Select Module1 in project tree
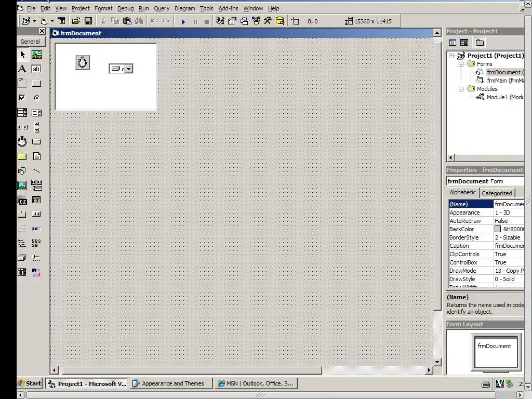The image size is (532, 399). (x=505, y=97)
